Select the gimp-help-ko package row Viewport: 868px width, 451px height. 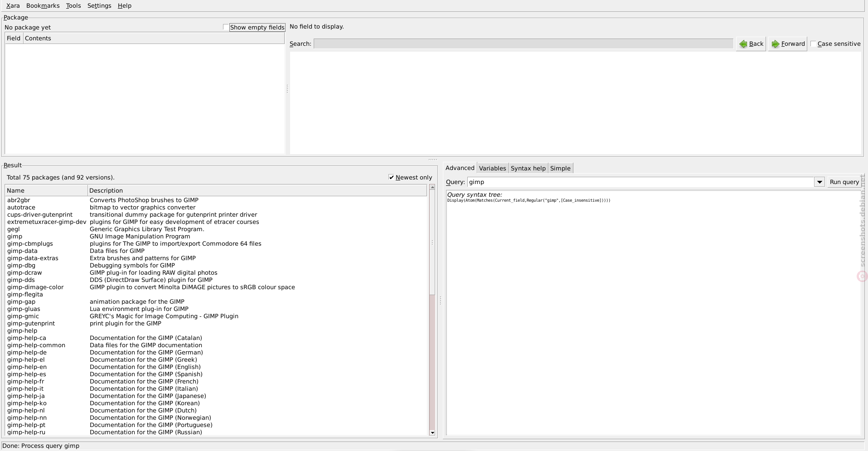(x=216, y=403)
